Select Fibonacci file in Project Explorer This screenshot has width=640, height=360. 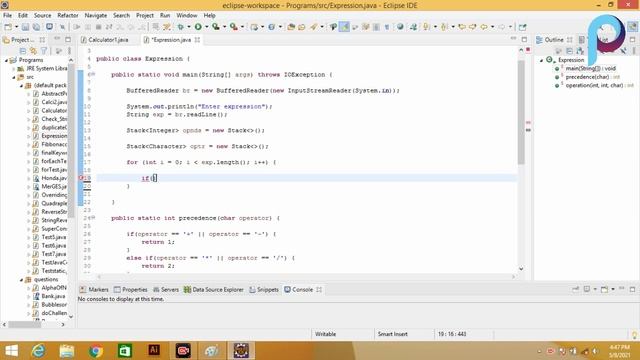(54, 144)
